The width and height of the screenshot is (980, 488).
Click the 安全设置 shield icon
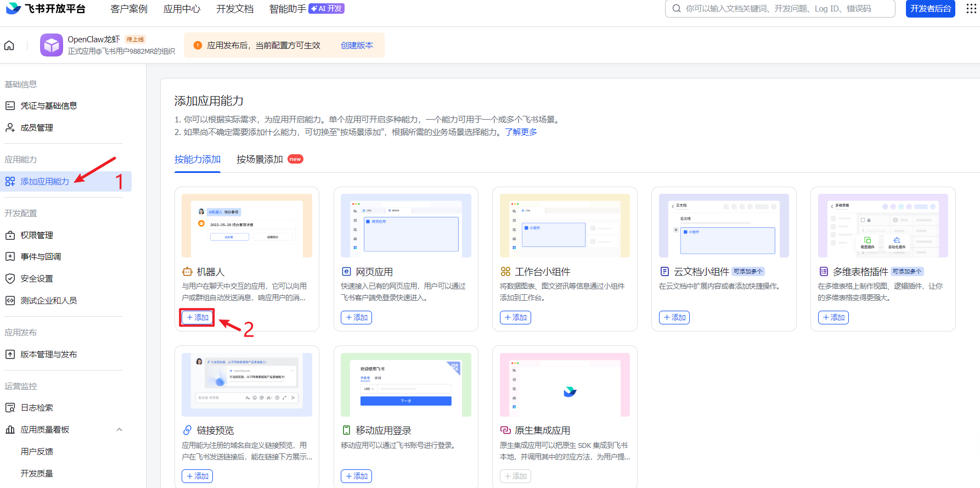point(10,279)
